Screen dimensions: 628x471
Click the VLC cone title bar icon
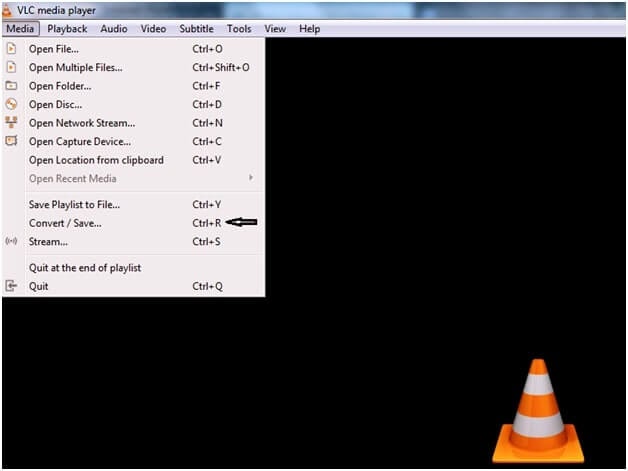point(7,10)
